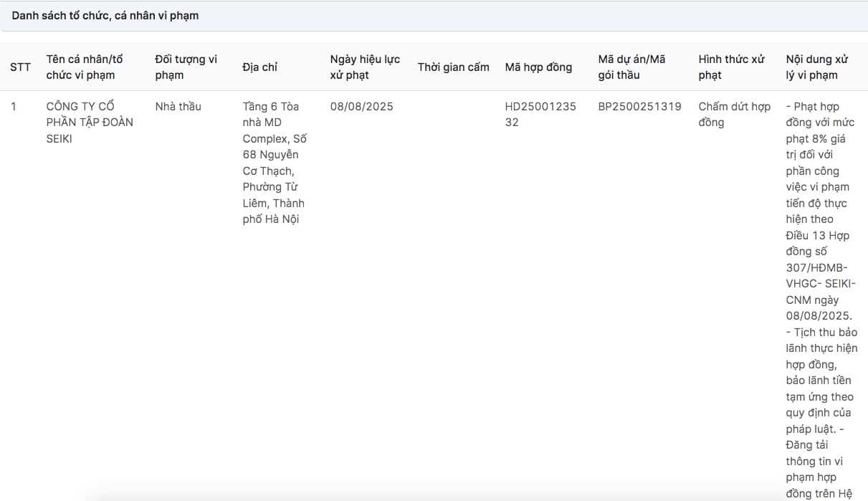Open the CÔNG TY CỔ PHẦN TẬP ĐOÀN SEIKI entry
868x501 pixels.
click(90, 123)
